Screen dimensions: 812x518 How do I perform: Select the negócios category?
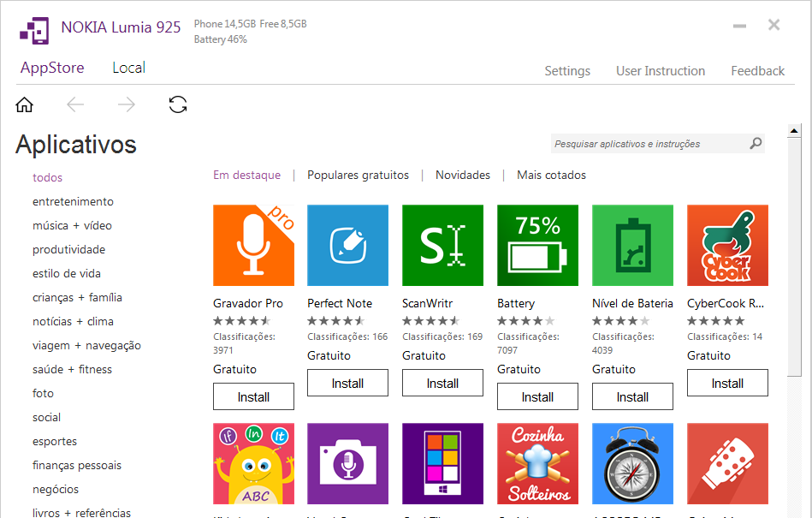56,489
